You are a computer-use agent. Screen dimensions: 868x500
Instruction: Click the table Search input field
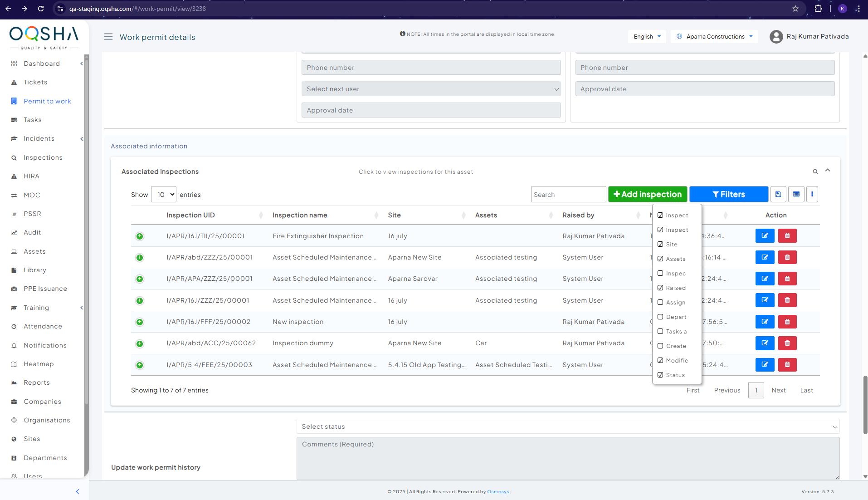(568, 195)
